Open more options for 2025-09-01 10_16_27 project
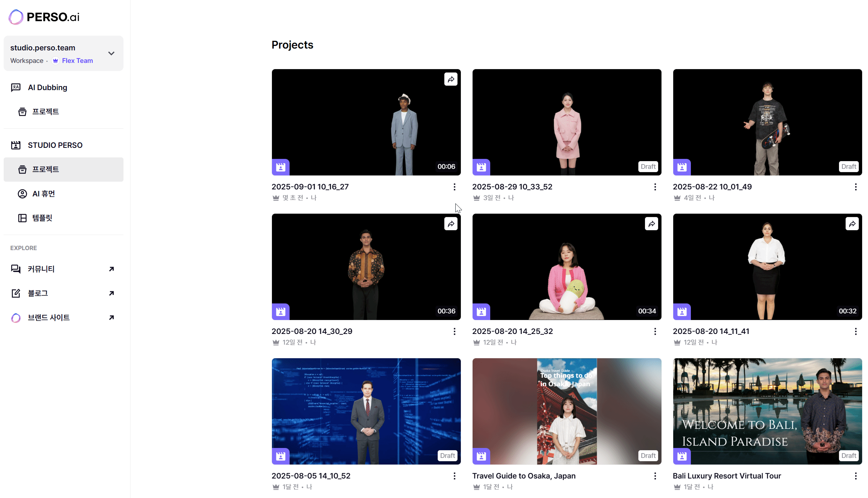The image size is (868, 498). pyautogui.click(x=454, y=187)
